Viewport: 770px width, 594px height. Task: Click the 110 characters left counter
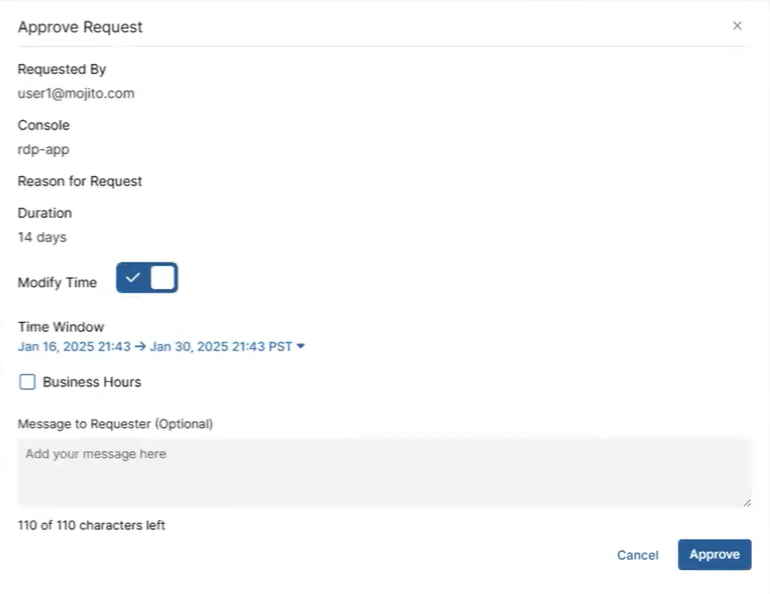tap(92, 525)
